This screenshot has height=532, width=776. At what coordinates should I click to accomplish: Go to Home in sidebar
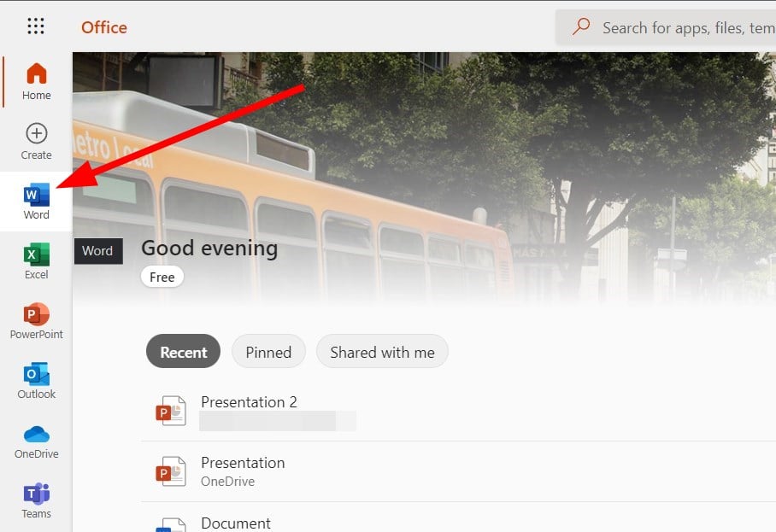coord(36,82)
